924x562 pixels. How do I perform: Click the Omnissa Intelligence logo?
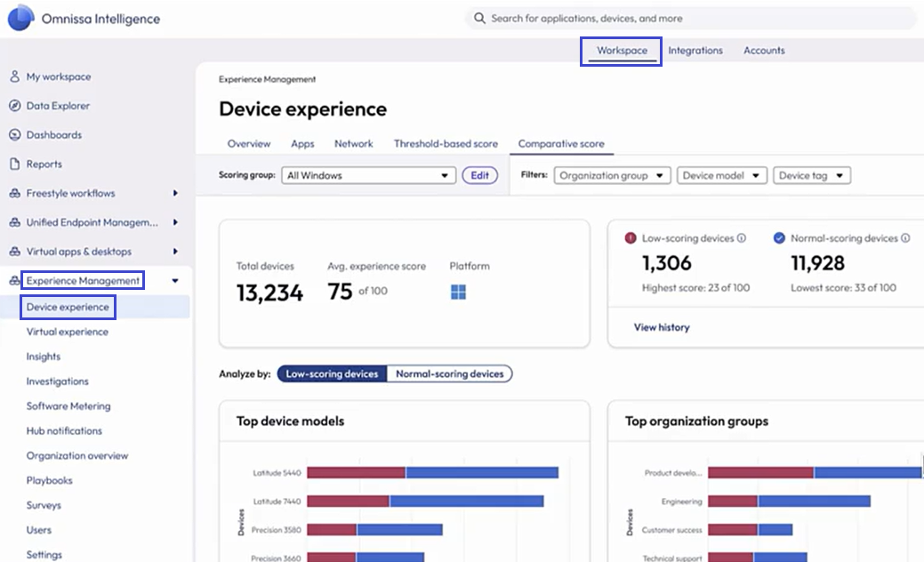tap(20, 18)
